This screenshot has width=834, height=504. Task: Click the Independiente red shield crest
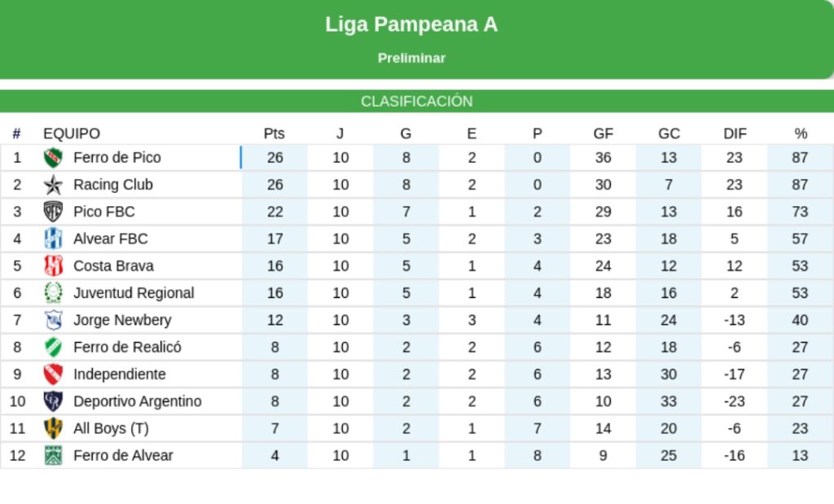(x=53, y=375)
